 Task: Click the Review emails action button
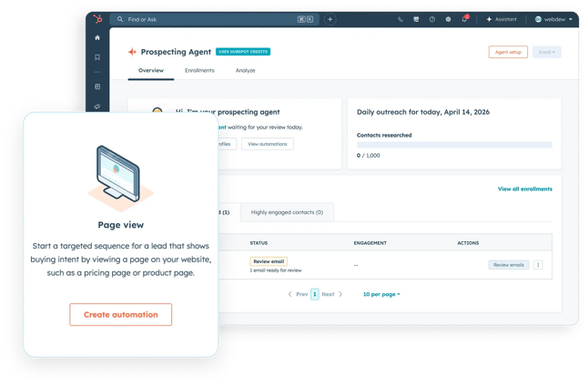tap(509, 265)
